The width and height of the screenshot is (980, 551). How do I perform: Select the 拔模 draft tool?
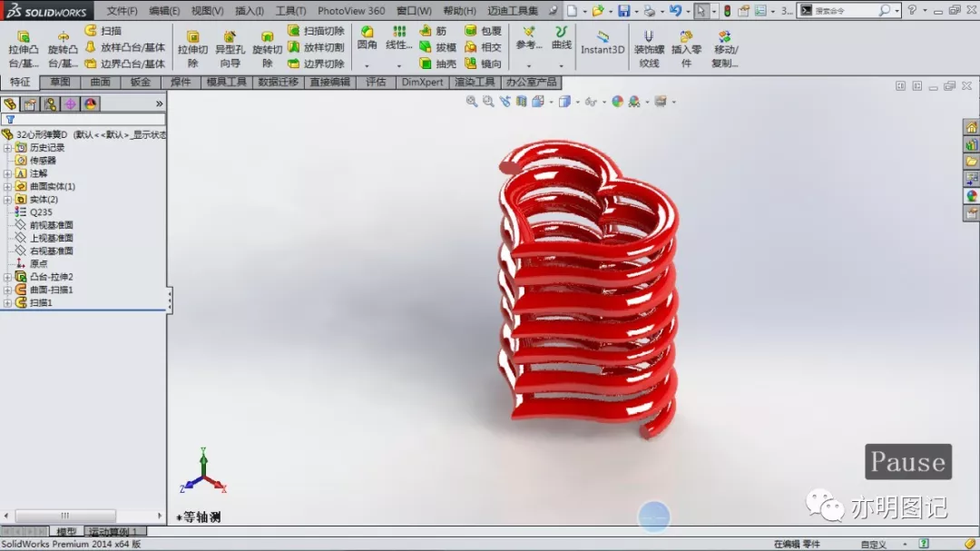tap(437, 47)
